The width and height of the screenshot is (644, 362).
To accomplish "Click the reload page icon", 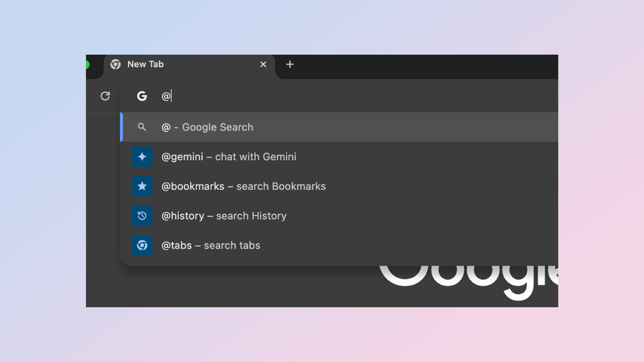I will [x=105, y=96].
